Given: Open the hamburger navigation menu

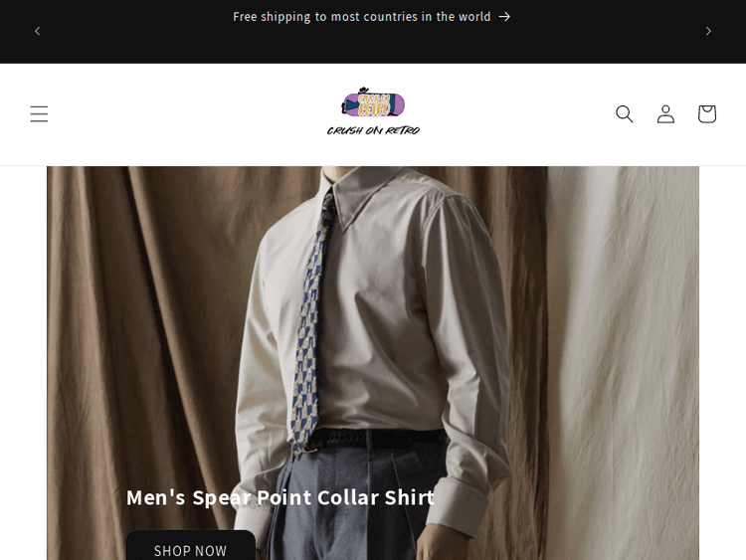Looking at the screenshot, I should (x=39, y=114).
